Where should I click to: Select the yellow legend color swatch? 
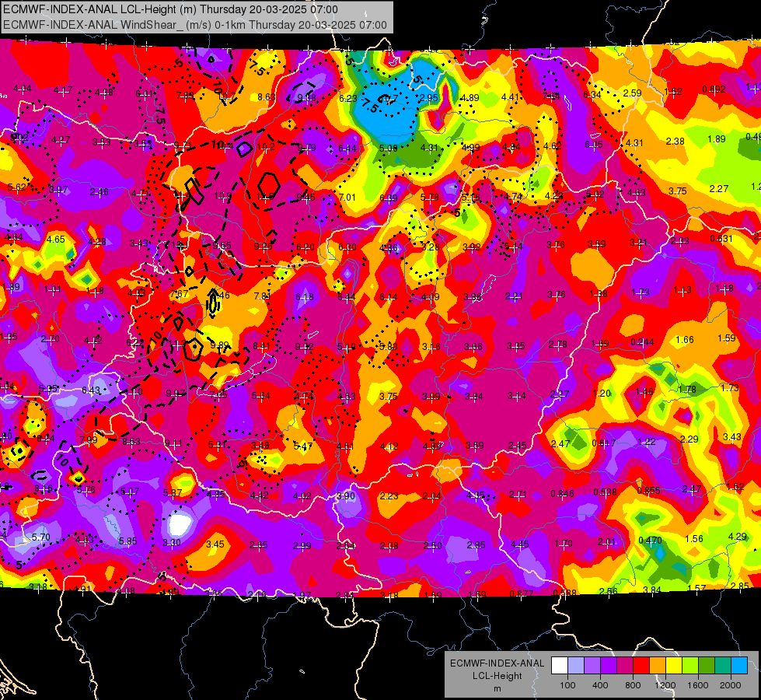tap(674, 666)
